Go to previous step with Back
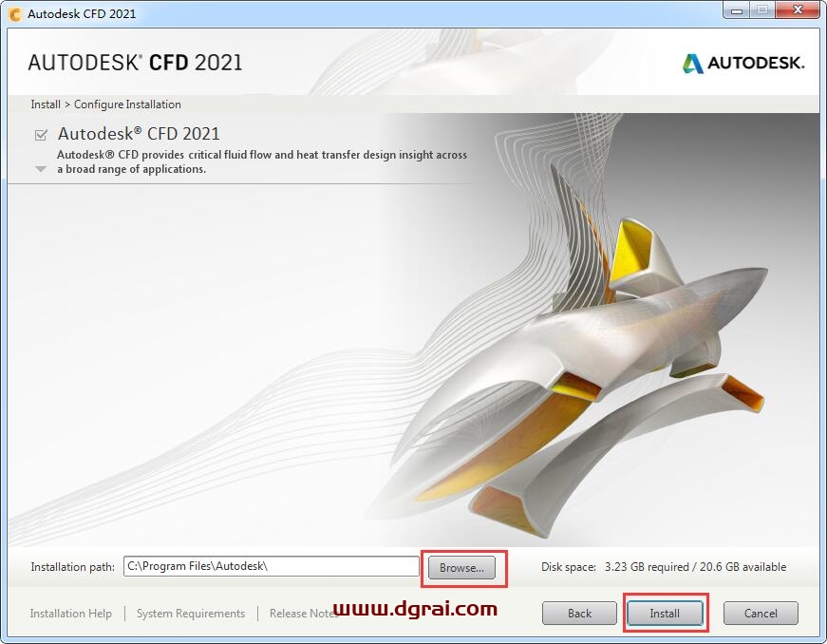This screenshot has height=644, width=827. pos(579,613)
